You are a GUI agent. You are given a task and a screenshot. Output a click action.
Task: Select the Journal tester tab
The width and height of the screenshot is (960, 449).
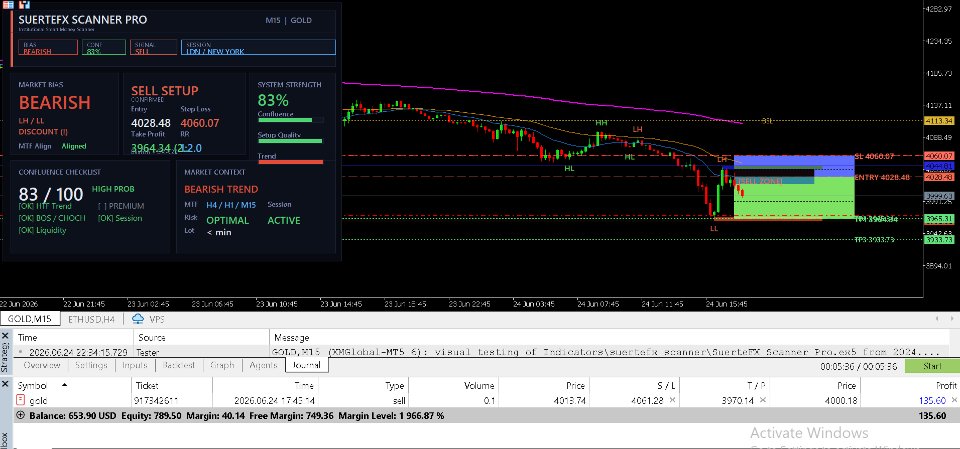307,365
